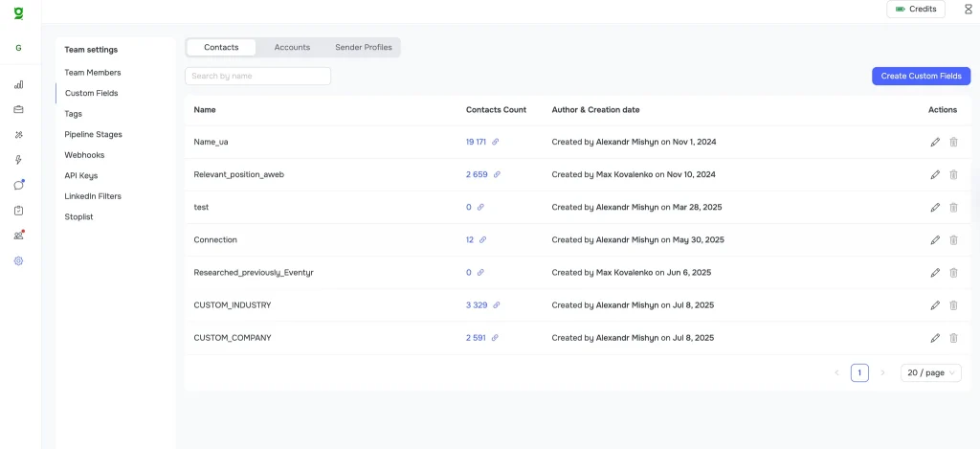Viewport: 980px width, 449px height.
Task: Click pencil icon for CUSTOM_INDUSTRY row
Action: point(935,305)
